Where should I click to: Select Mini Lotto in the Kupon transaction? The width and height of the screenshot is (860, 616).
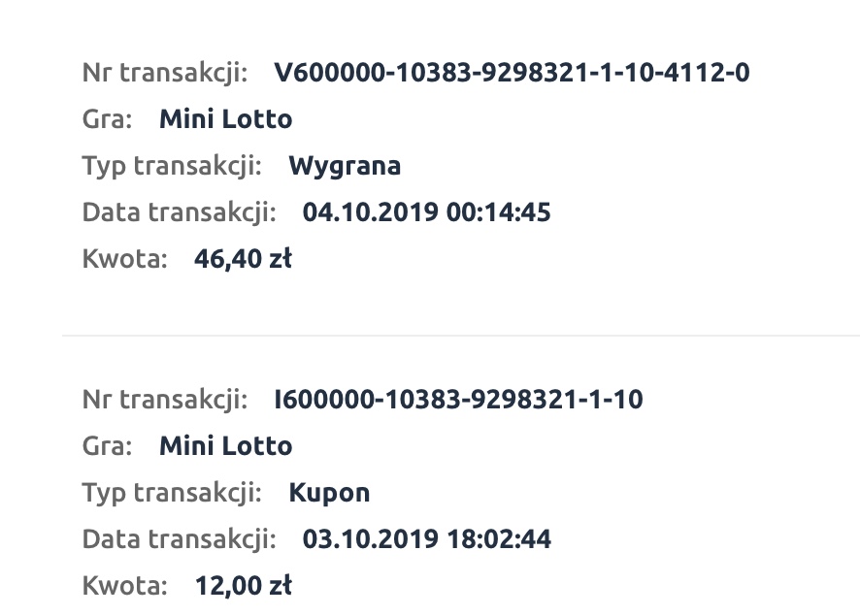(225, 445)
